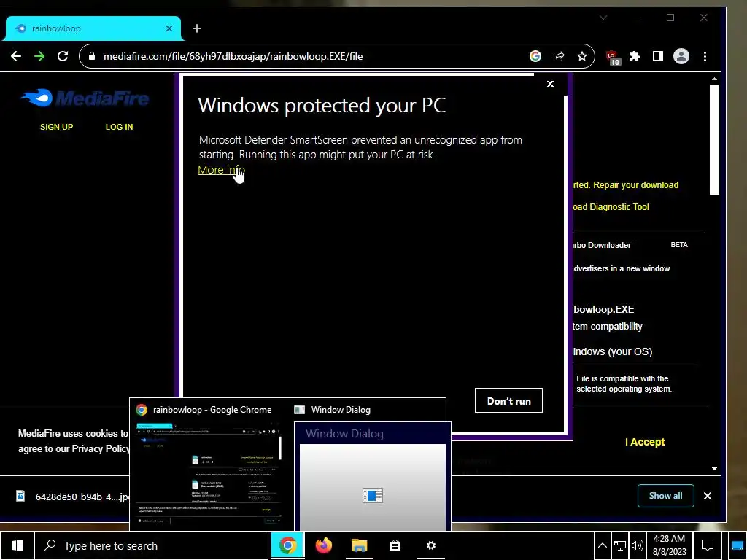Screen dimensions: 747x560
Task: Click Repair your download link
Action: [635, 184]
